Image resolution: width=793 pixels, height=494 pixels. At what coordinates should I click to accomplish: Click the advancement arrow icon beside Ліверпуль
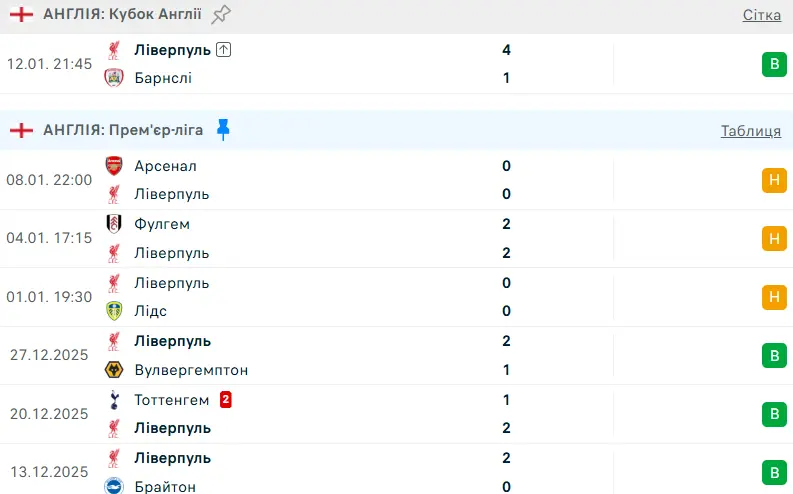pos(223,49)
